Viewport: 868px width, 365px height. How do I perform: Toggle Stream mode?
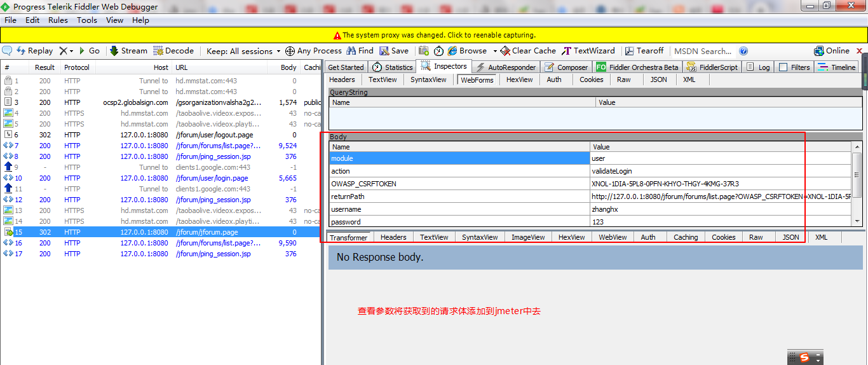coord(128,51)
